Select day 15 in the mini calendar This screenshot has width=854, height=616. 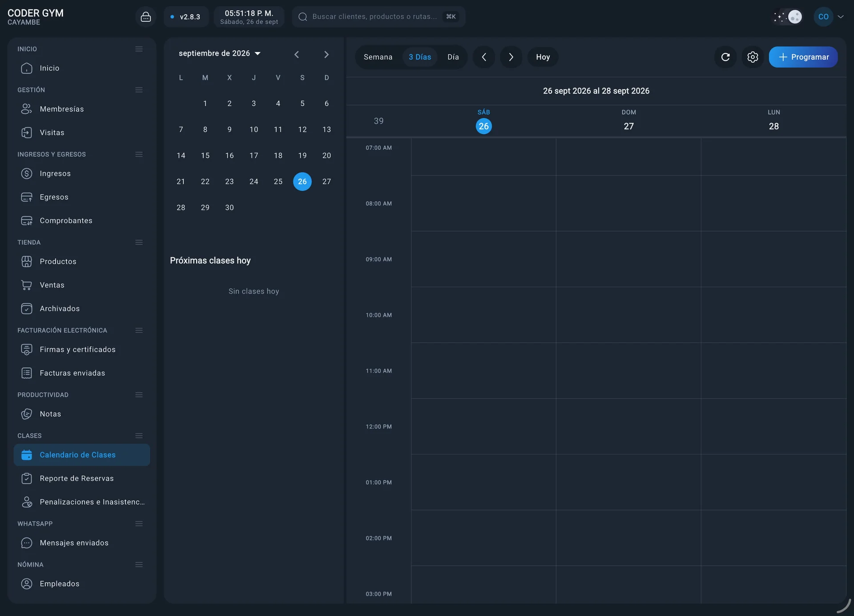click(x=205, y=156)
